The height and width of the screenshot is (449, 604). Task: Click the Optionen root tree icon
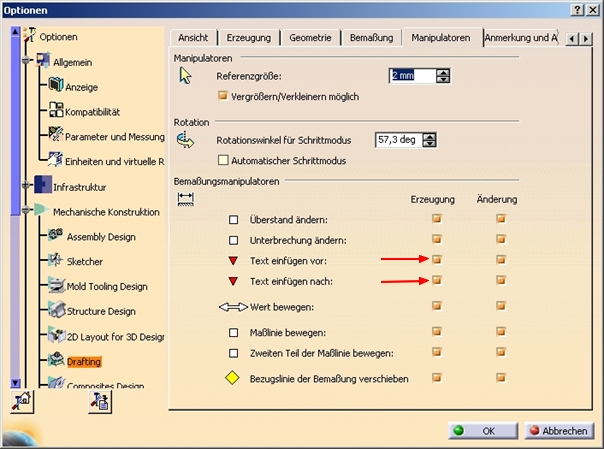pyautogui.click(x=30, y=35)
